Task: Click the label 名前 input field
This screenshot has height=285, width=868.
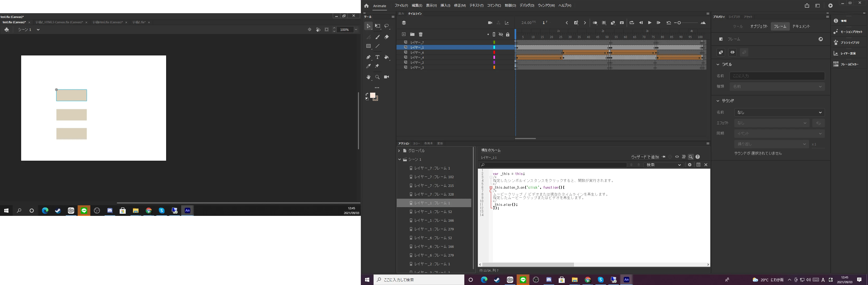Action: (777, 76)
